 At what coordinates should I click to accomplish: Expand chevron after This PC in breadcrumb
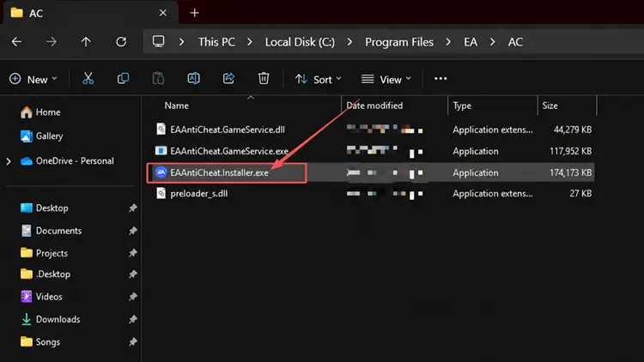coord(249,42)
